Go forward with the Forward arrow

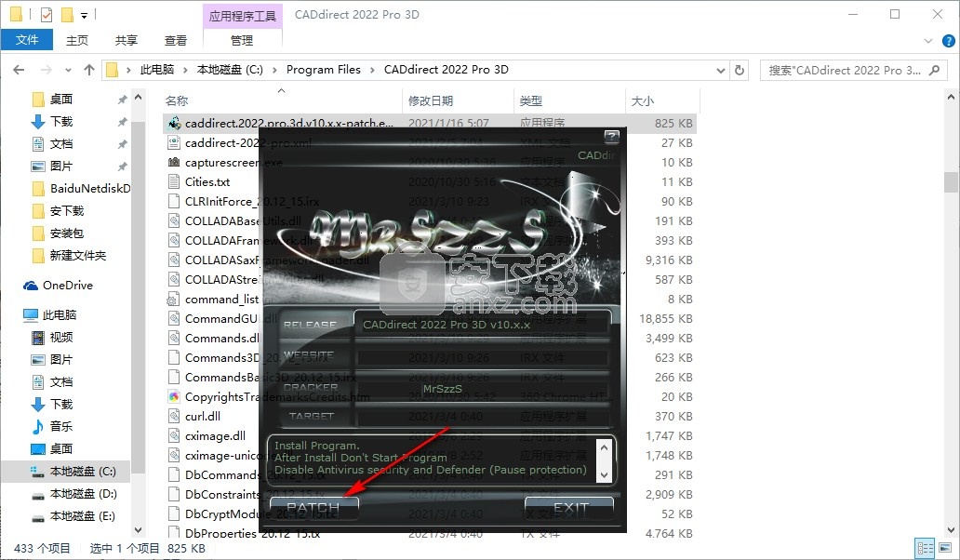tap(46, 70)
